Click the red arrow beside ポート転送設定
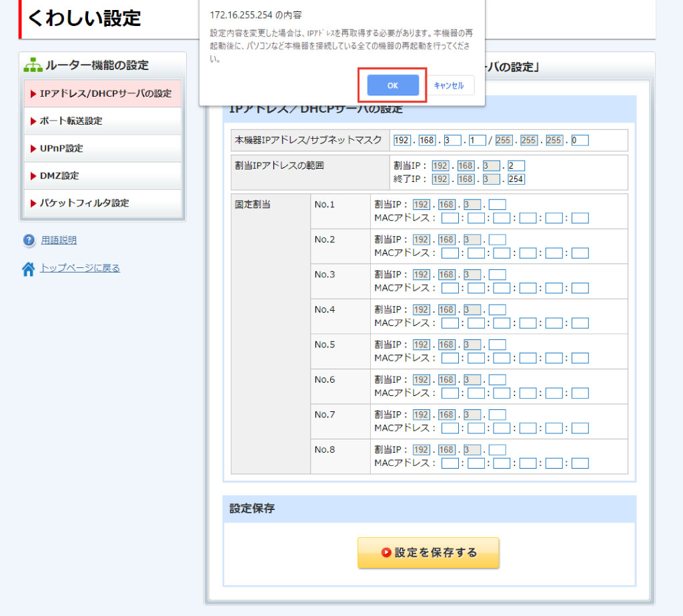683x616 pixels. click(33, 121)
